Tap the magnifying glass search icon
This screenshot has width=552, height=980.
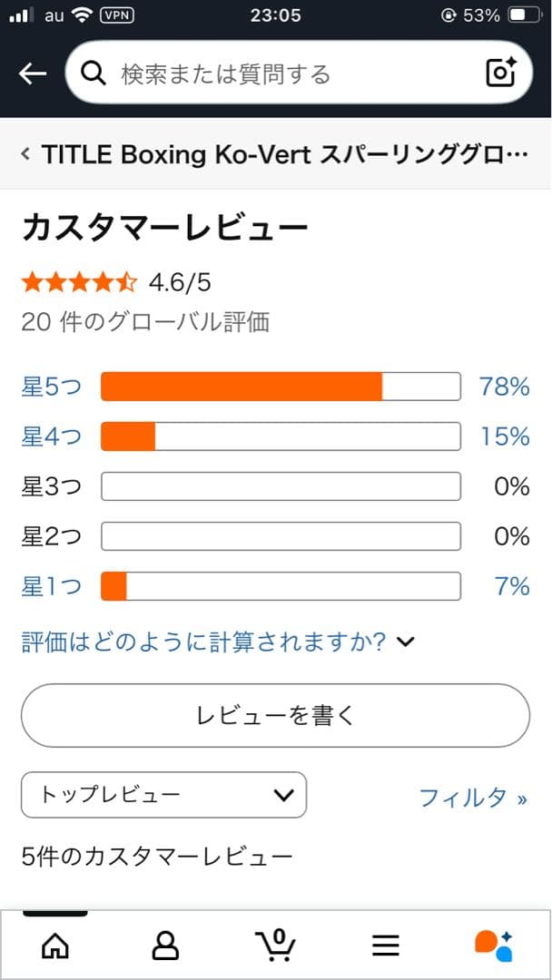[94, 73]
